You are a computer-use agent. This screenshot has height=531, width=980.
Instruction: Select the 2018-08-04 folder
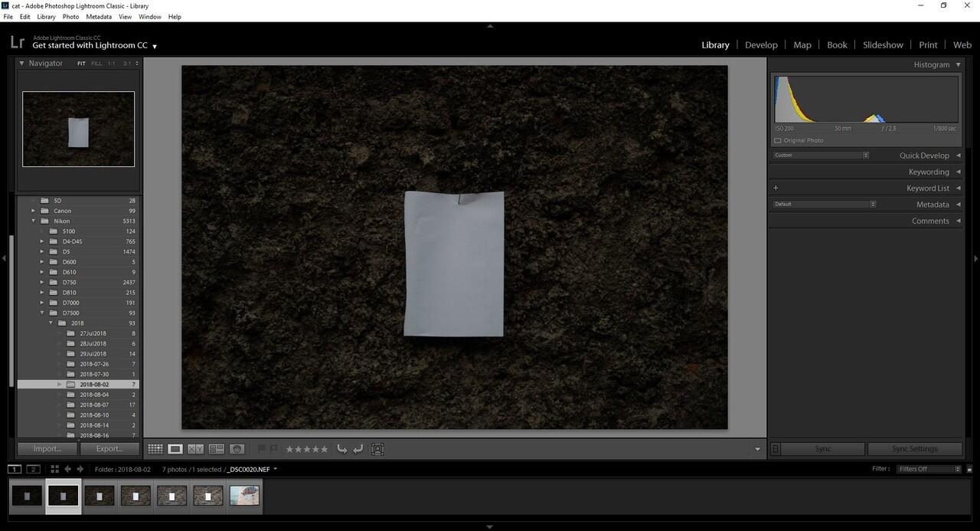click(x=77, y=395)
